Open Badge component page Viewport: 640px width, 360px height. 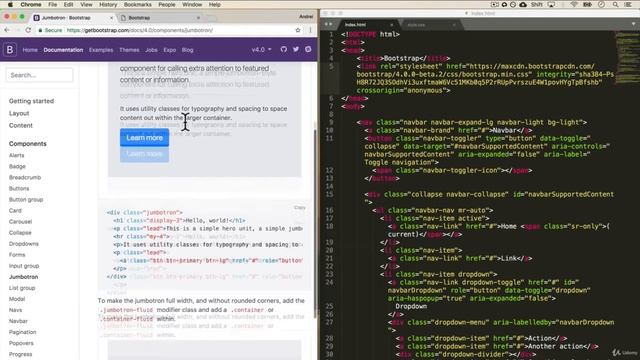[x=17, y=167]
